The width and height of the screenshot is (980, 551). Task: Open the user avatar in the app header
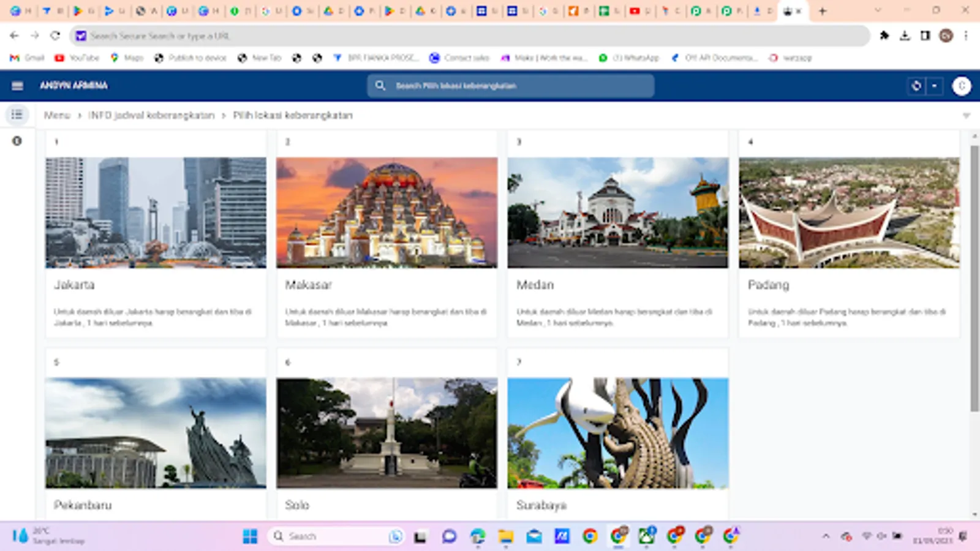(961, 86)
